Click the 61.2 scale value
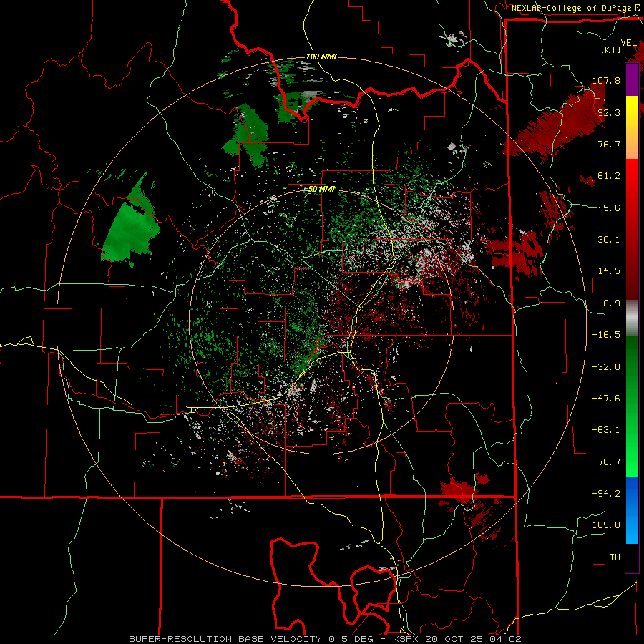The height and width of the screenshot is (644, 644). tap(609, 176)
